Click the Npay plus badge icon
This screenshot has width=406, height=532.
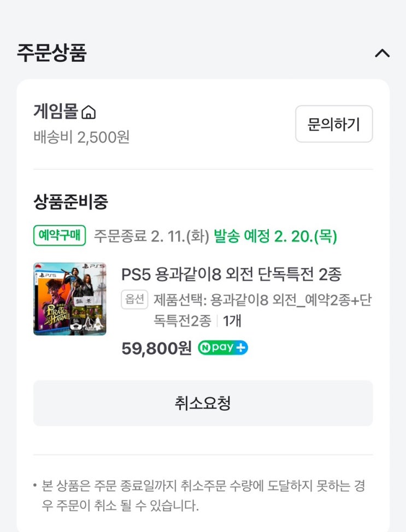point(223,348)
